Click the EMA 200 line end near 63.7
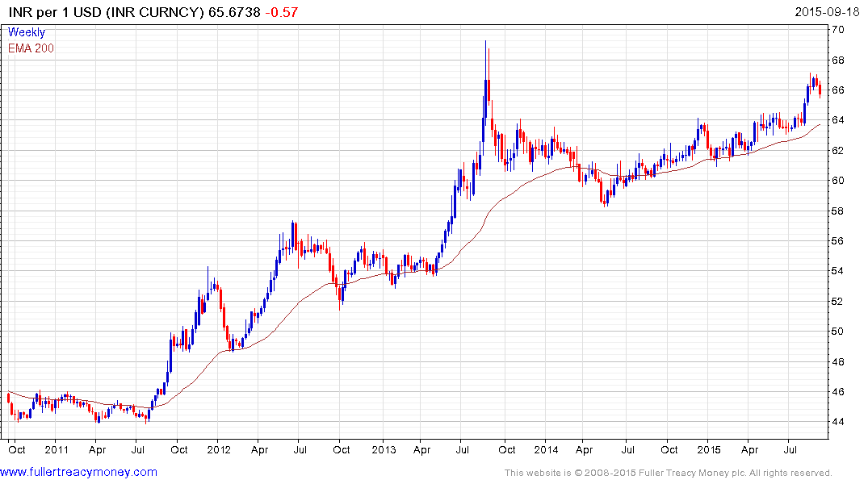Image resolution: width=868 pixels, height=484 pixels. (820, 125)
